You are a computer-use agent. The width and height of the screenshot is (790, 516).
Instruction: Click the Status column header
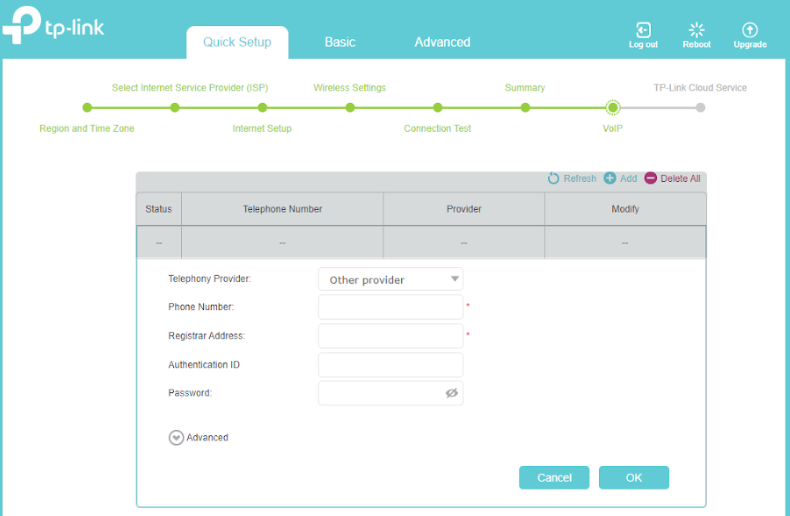tap(159, 209)
